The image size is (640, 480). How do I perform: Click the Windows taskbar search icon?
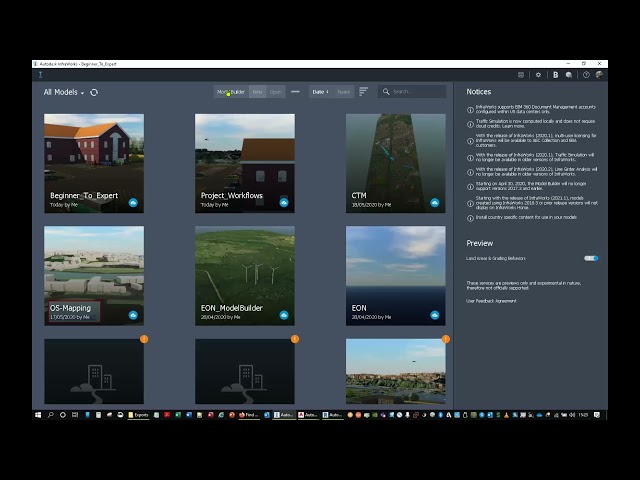click(x=50, y=415)
